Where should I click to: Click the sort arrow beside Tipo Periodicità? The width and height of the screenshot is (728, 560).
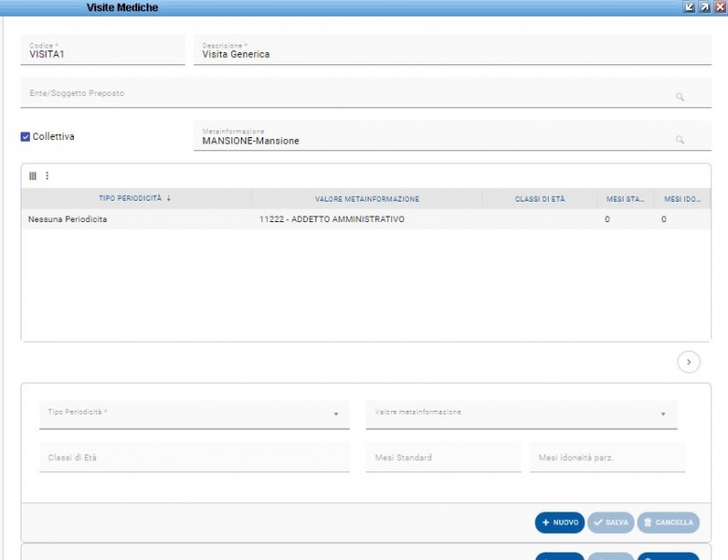pyautogui.click(x=169, y=199)
